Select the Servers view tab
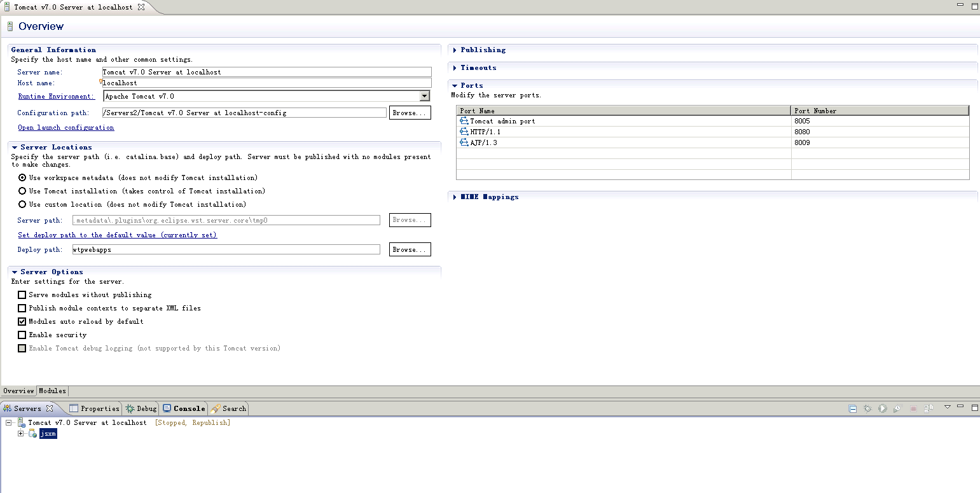Screen dimensions: 980x493 pos(27,408)
